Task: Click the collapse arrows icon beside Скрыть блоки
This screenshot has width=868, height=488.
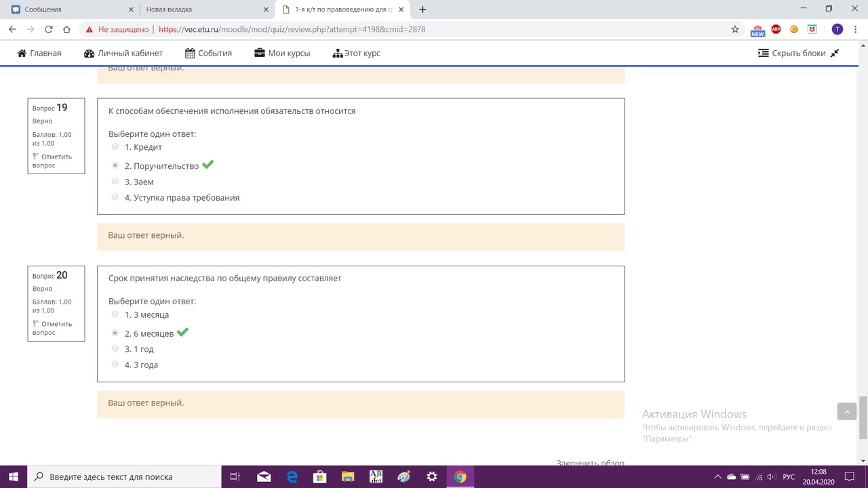Action: point(835,53)
